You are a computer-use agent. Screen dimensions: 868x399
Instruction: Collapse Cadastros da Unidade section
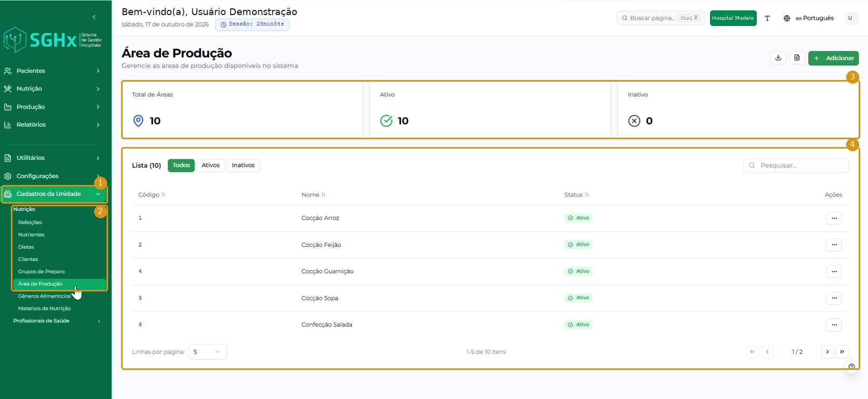54,194
